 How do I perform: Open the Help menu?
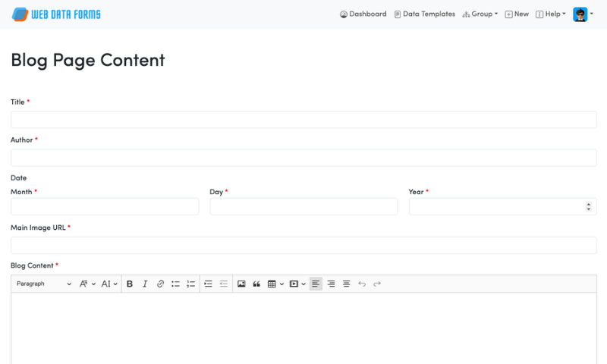pyautogui.click(x=551, y=14)
